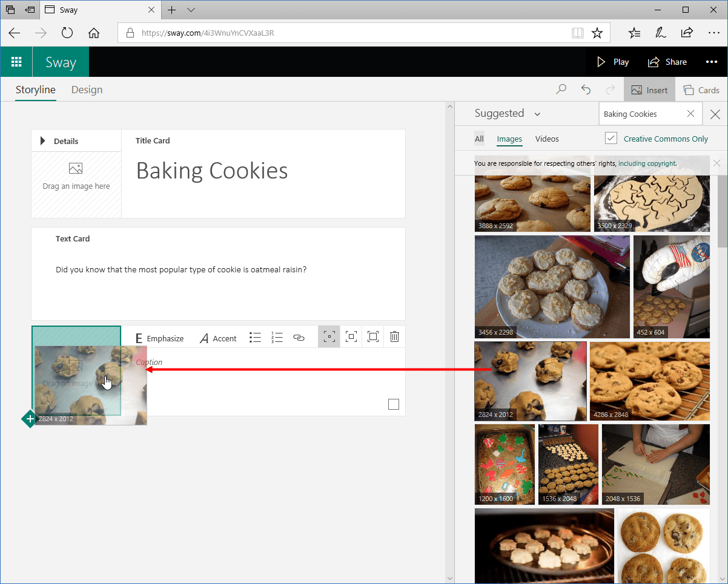The width and height of the screenshot is (728, 584).
Task: Delete the image card with trash icon
Action: (x=395, y=336)
